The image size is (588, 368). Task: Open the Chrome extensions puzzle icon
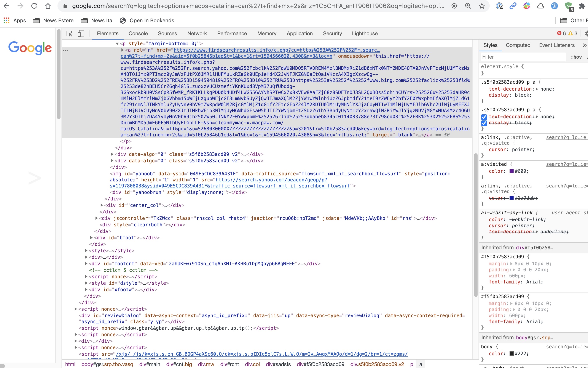(x=583, y=6)
